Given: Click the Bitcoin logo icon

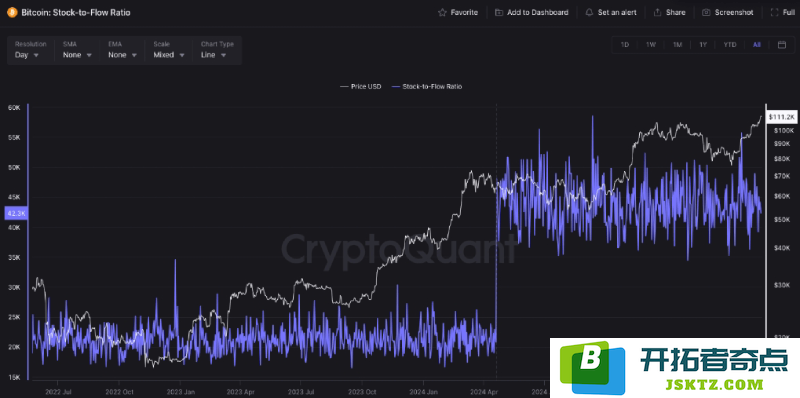Looking at the screenshot, I should pyautogui.click(x=12, y=12).
